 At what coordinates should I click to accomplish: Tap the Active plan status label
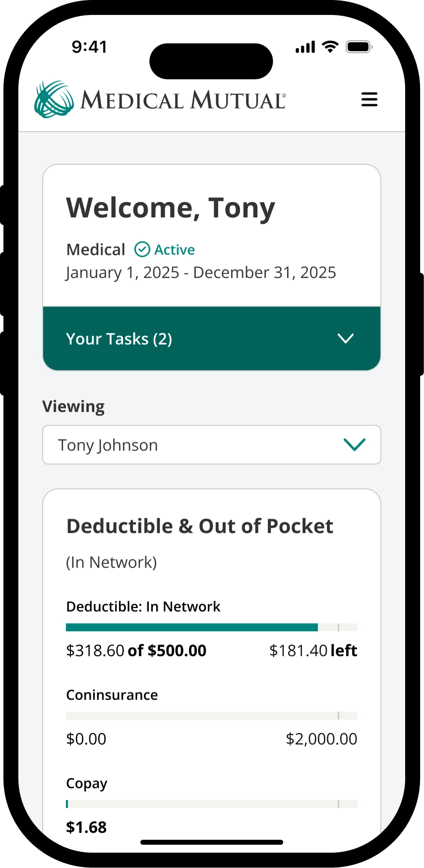pyautogui.click(x=175, y=250)
